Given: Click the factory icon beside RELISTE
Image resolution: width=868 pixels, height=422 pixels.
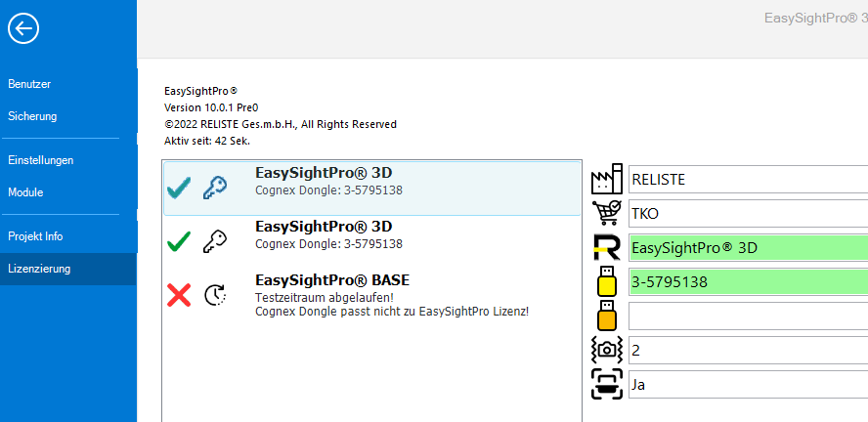Looking at the screenshot, I should 607,179.
